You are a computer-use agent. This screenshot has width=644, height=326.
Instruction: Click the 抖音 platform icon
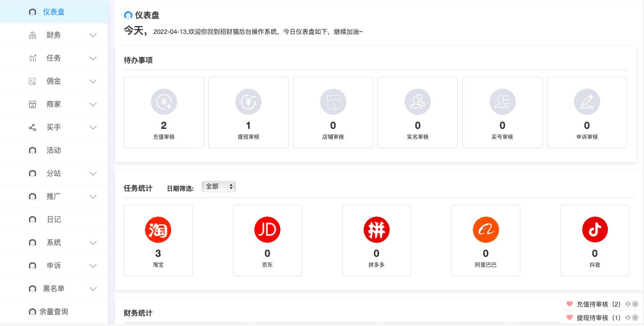click(x=595, y=230)
